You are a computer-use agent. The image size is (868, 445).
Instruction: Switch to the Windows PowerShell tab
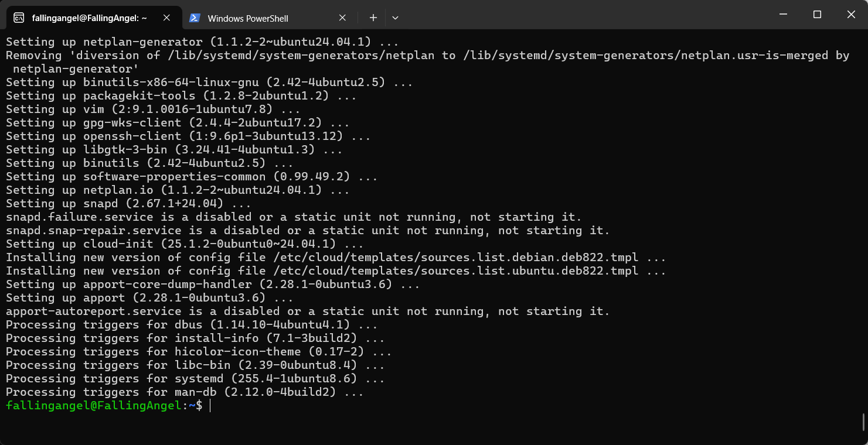pos(268,18)
